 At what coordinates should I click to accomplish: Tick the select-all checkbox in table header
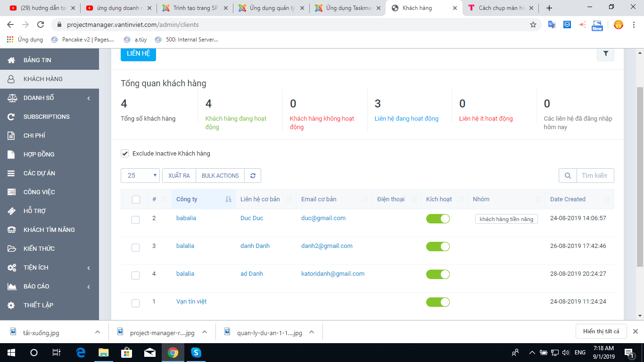[x=136, y=200]
